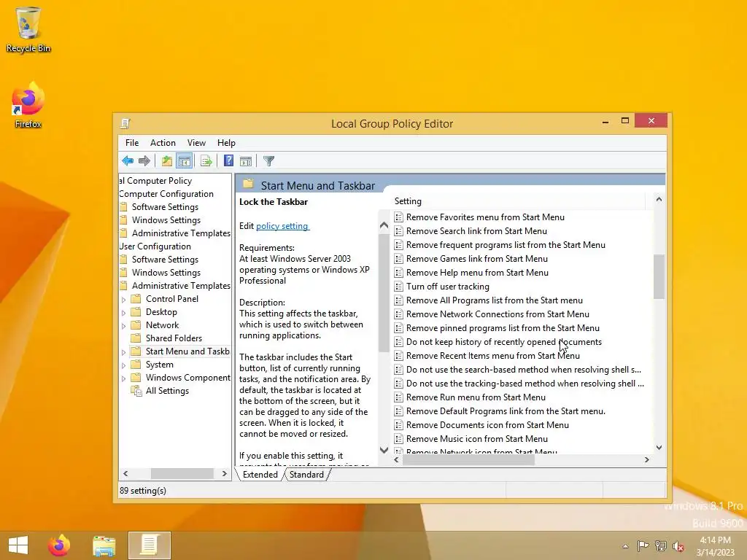The height and width of the screenshot is (560, 747).
Task: Expand the Network tree node
Action: tap(124, 326)
